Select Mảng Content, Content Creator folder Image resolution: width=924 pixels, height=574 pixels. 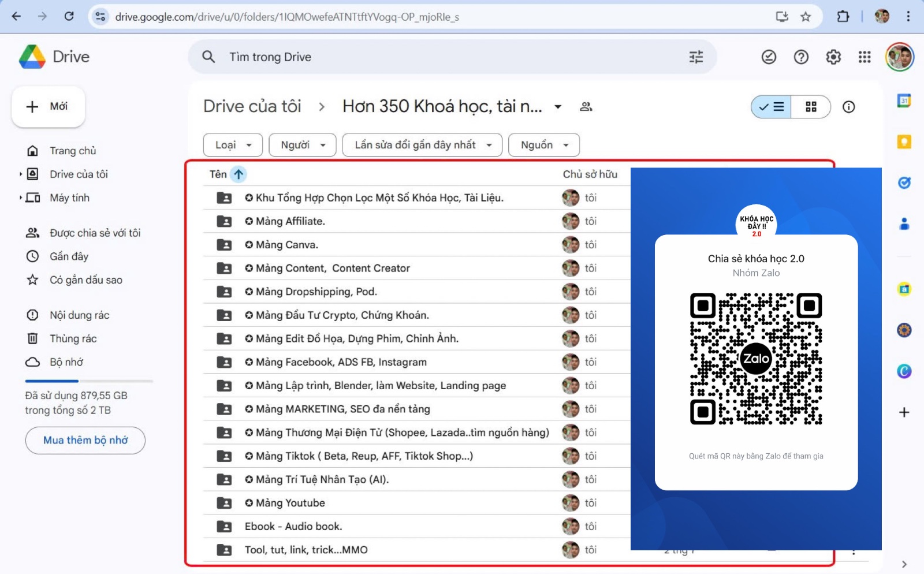pos(416,268)
